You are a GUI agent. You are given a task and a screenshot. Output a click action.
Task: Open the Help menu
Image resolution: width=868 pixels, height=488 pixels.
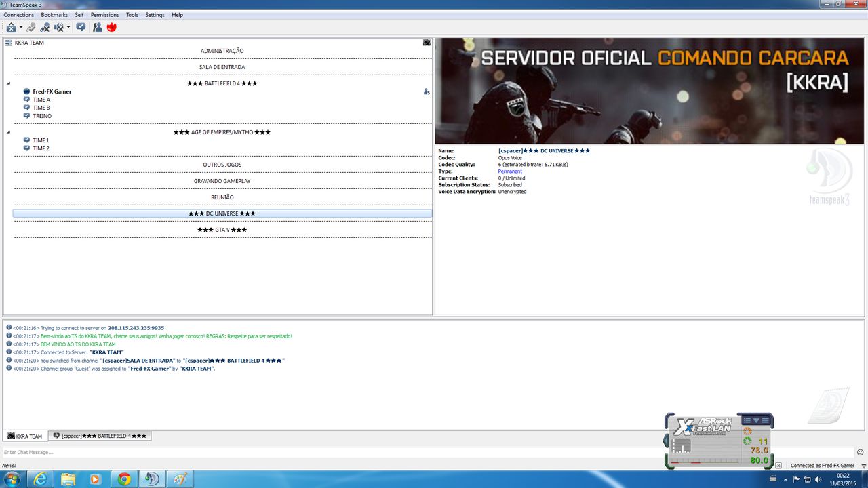pyautogui.click(x=177, y=14)
